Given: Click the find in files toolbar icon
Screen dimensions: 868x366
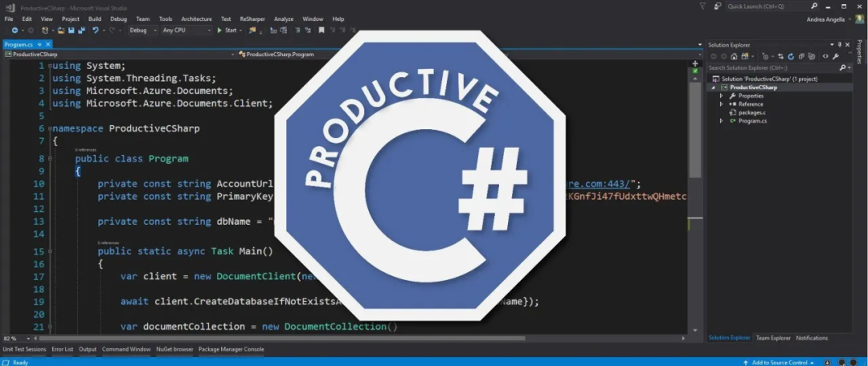Looking at the screenshot, I should pyautogui.click(x=252, y=31).
